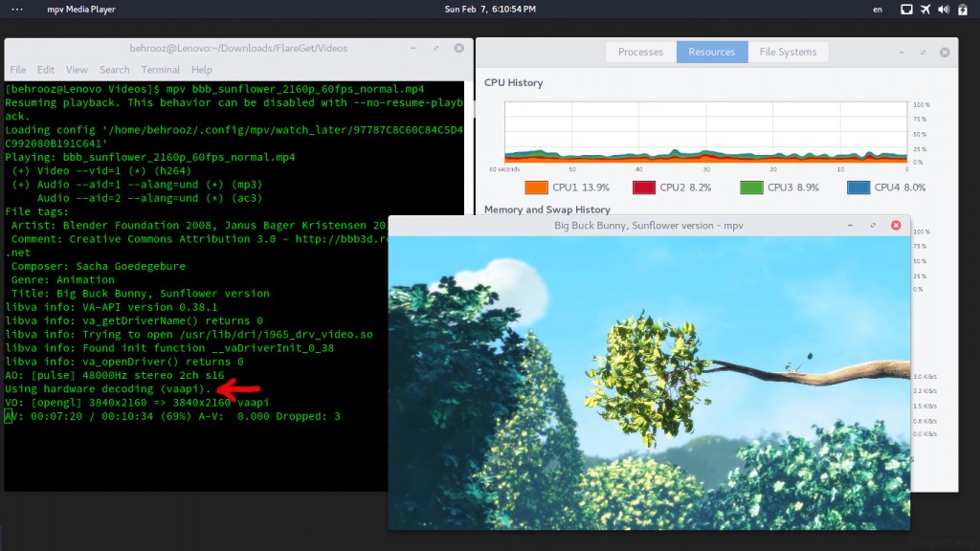Open the 'en' keyboard layout indicator
980x551 pixels.
coord(878,10)
